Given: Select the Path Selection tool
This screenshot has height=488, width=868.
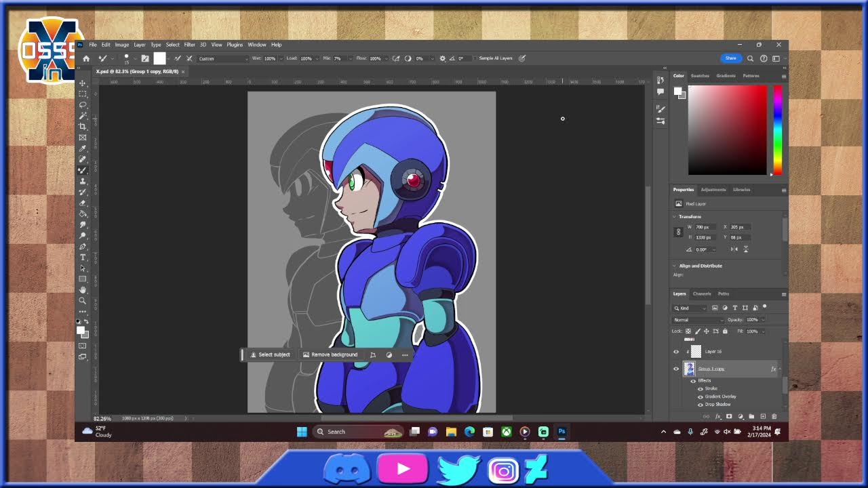Looking at the screenshot, I should (x=83, y=268).
